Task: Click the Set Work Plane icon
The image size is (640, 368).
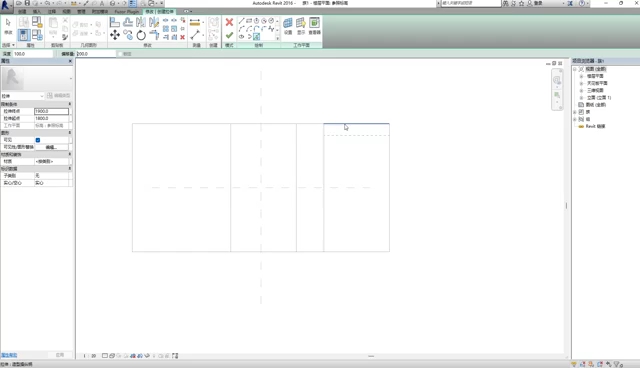Action: coord(288,25)
